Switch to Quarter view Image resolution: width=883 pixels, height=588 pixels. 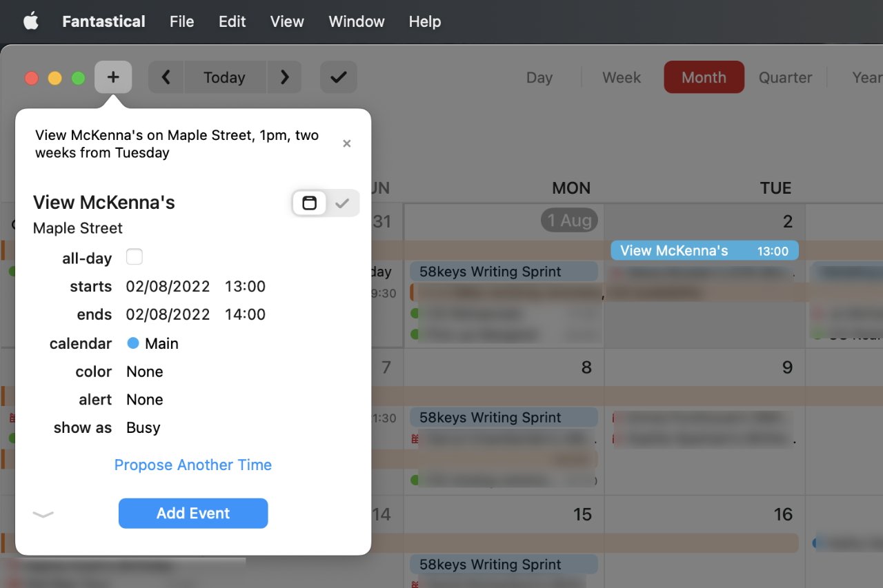(785, 78)
